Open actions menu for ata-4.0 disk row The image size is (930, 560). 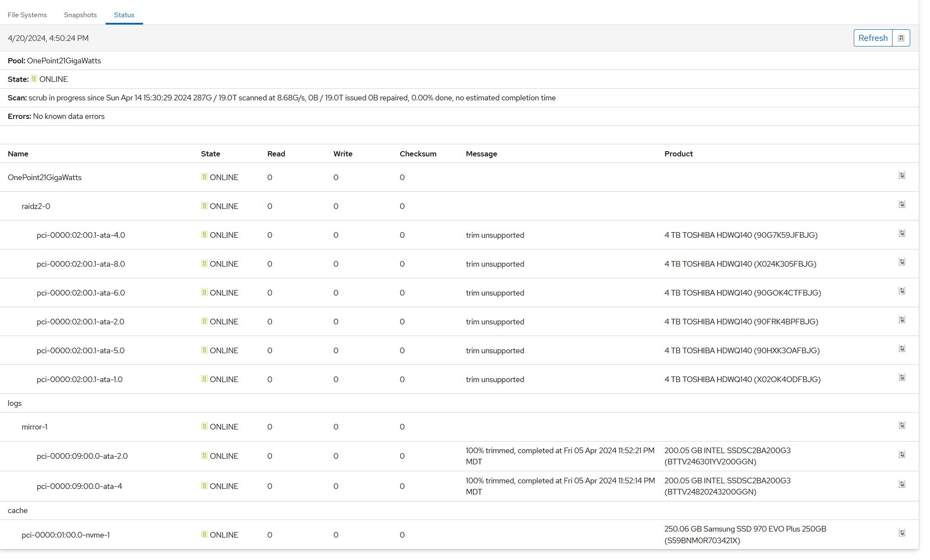tap(902, 233)
